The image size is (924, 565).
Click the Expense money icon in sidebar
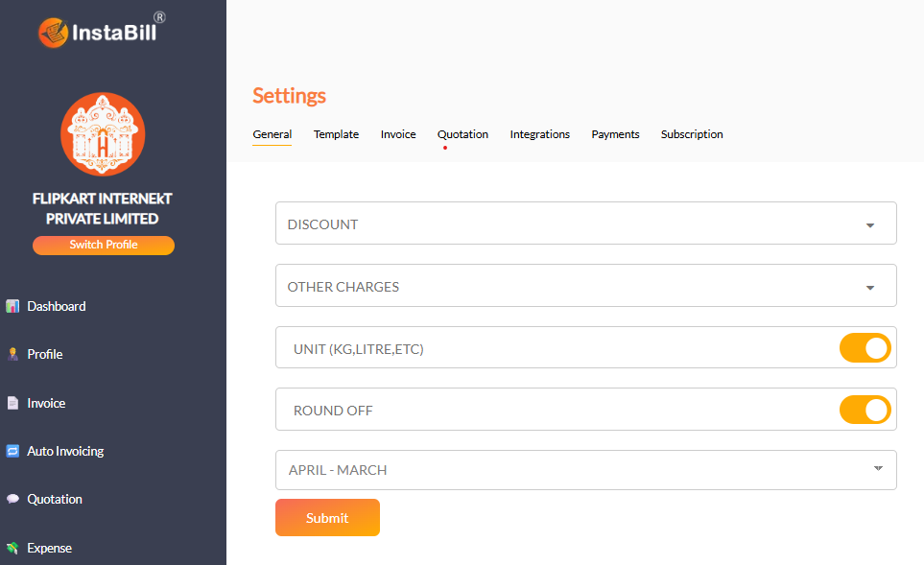coord(12,548)
